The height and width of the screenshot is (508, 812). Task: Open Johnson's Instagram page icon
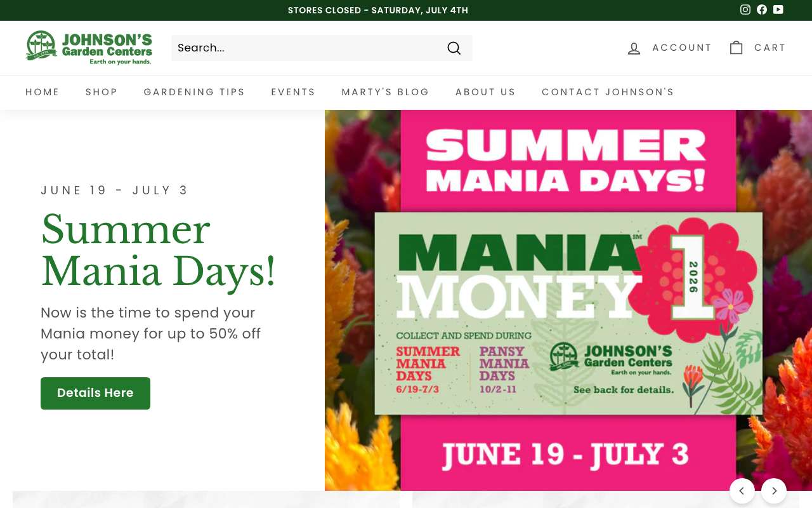point(745,10)
